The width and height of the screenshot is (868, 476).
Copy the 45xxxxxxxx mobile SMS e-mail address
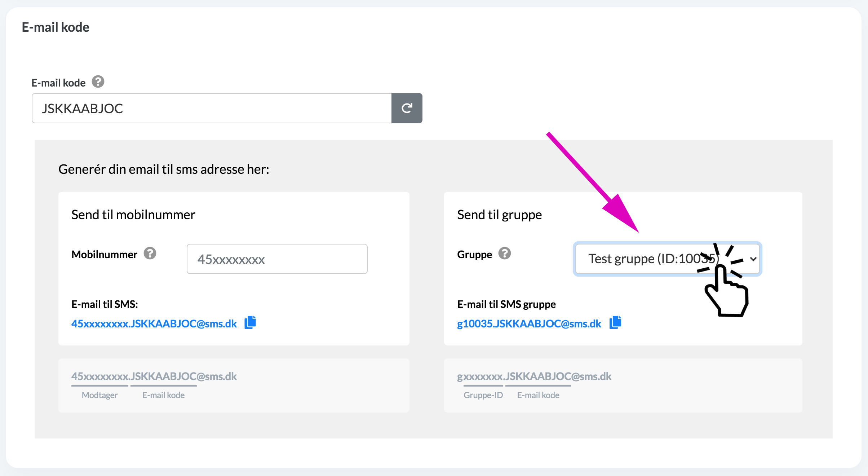pyautogui.click(x=250, y=322)
